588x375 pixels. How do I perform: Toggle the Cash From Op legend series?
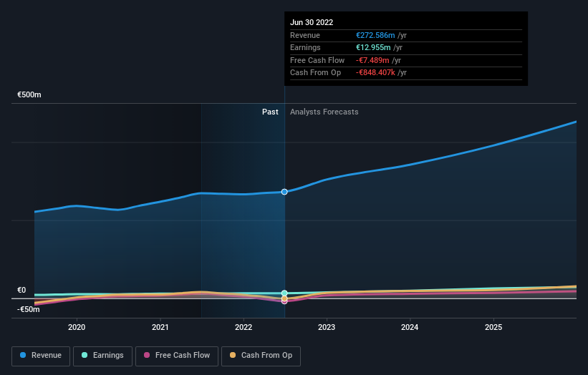261,356
